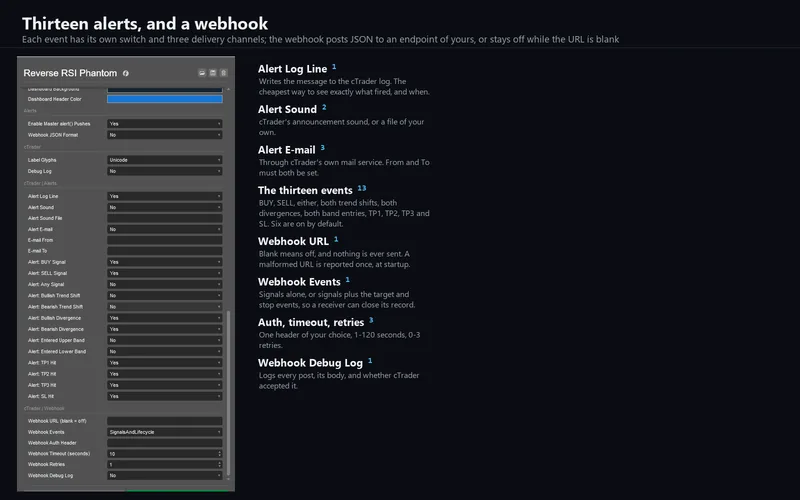Click the Webhook Timeout (seconds) value field
Viewport: 800px width, 500px height.
pyautogui.click(x=165, y=454)
